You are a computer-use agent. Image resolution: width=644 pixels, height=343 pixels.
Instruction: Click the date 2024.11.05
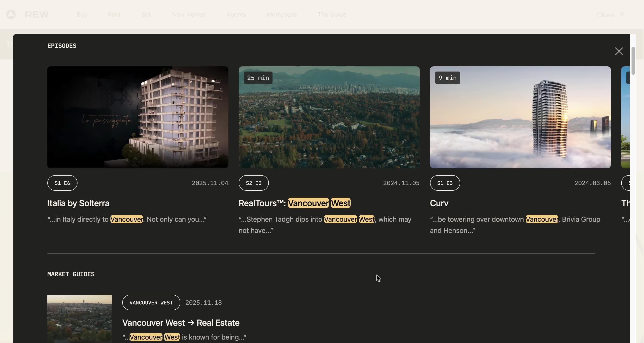click(401, 183)
